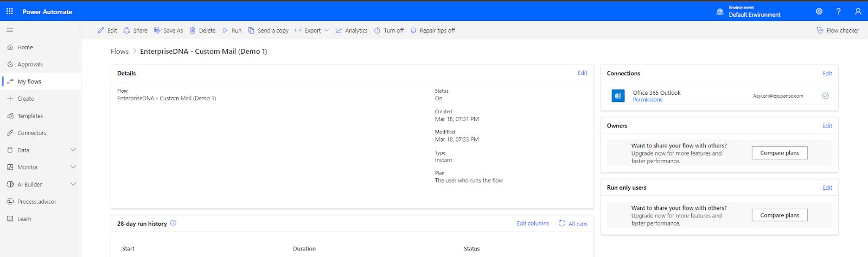Viewport: 868px width, 257px height.
Task: Click the Start column header
Action: 128,249
